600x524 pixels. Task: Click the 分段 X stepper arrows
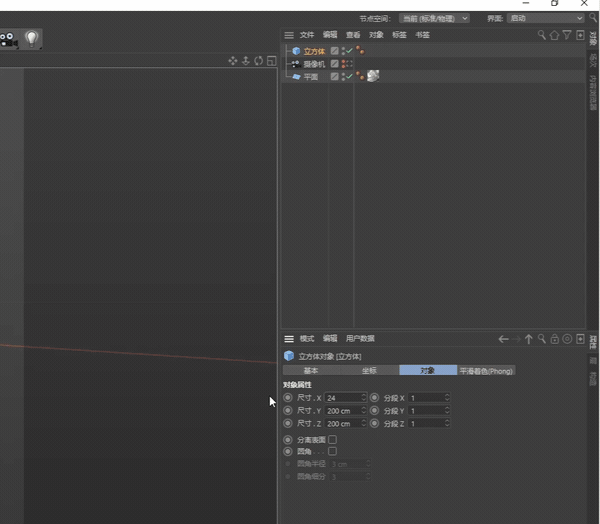(447, 398)
